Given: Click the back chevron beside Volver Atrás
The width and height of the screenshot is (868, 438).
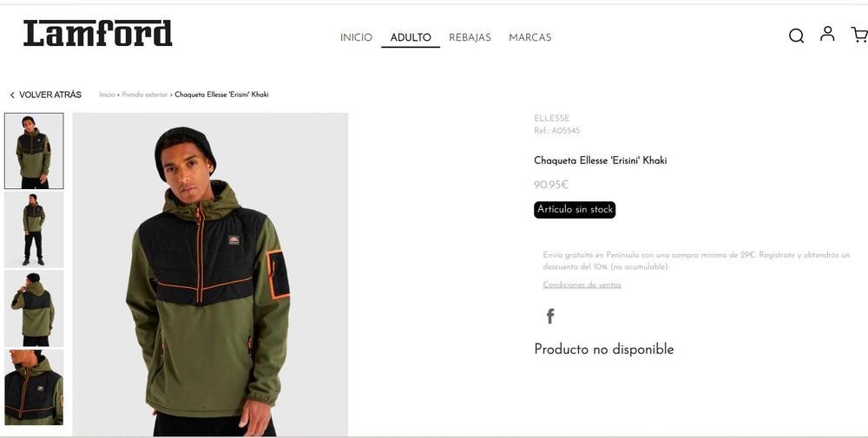Looking at the screenshot, I should 12,95.
